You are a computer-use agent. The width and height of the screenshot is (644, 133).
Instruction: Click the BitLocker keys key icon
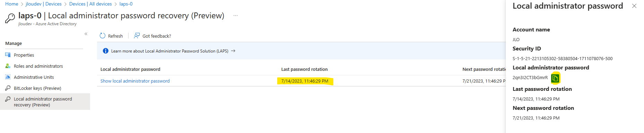8,88
